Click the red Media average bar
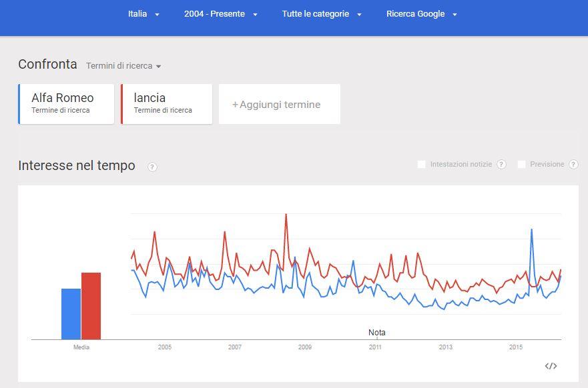588x388 pixels. tap(91, 306)
